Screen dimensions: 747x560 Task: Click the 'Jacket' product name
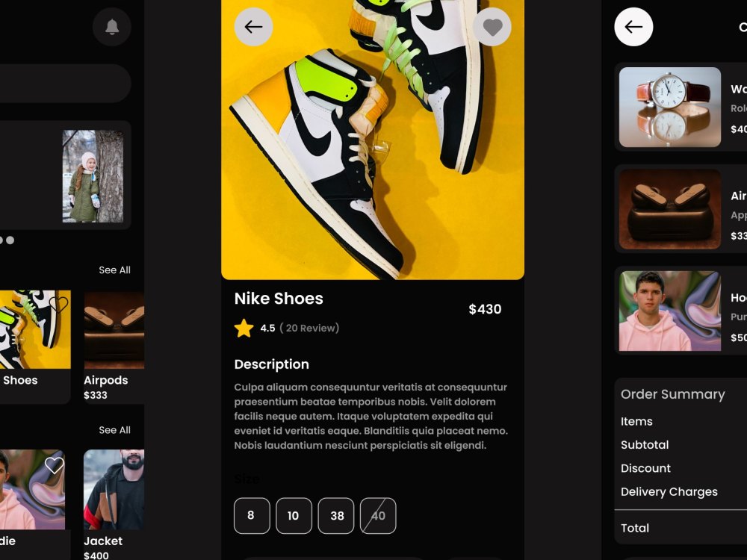[x=103, y=541]
